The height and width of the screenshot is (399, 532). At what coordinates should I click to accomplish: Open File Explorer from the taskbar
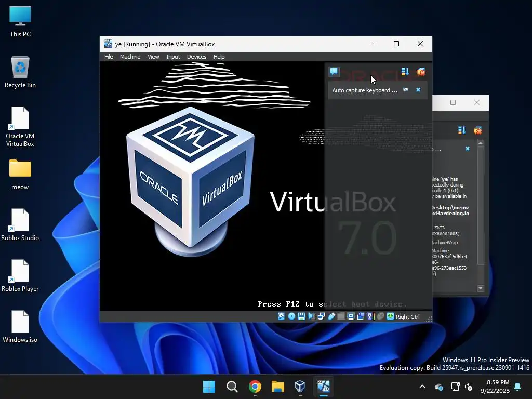click(277, 387)
